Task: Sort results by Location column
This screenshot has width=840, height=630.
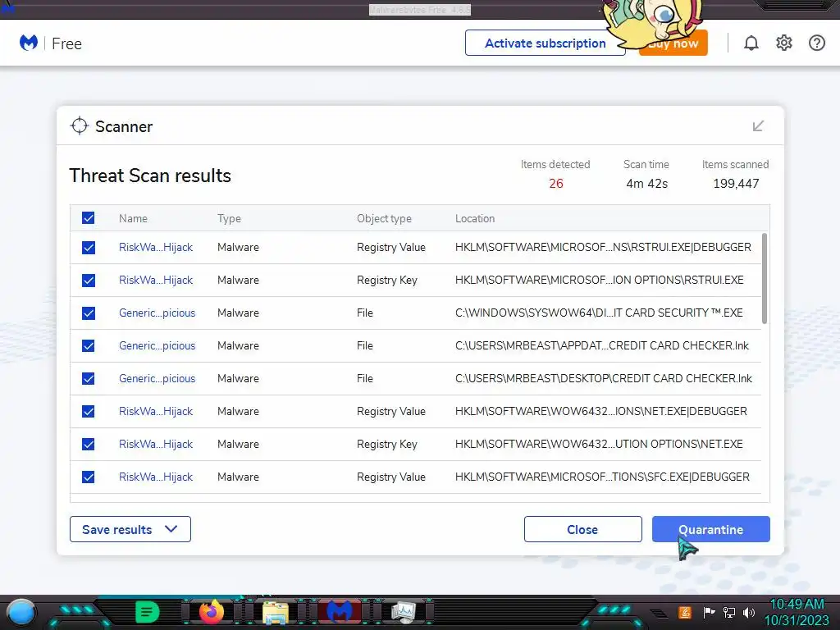Action: [475, 218]
